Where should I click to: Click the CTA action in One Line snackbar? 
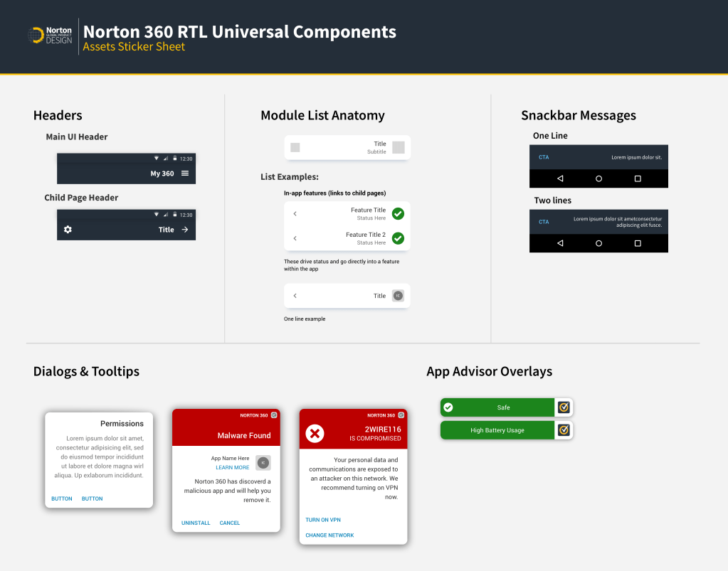[x=544, y=157]
